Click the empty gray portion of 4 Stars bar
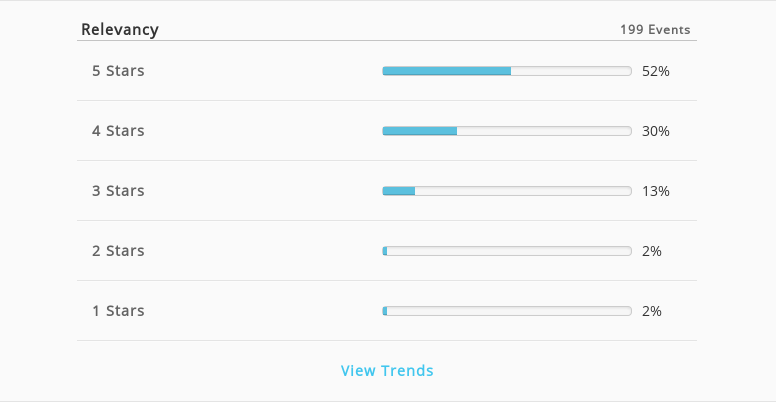776x402 pixels. tap(544, 131)
